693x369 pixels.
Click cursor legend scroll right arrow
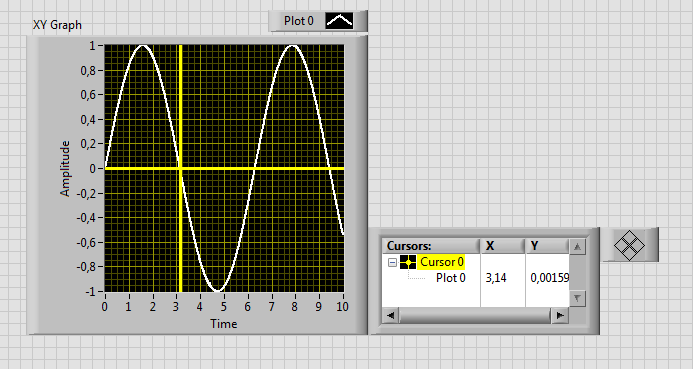pos(560,316)
